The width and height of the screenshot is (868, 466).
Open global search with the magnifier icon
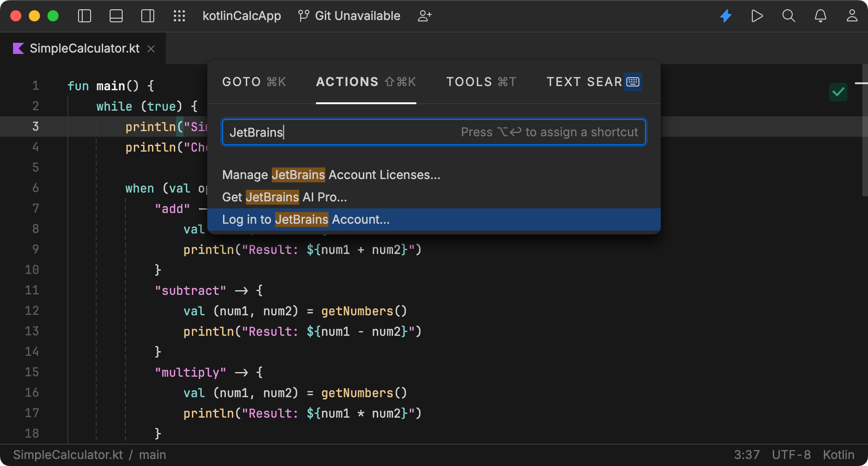[789, 15]
